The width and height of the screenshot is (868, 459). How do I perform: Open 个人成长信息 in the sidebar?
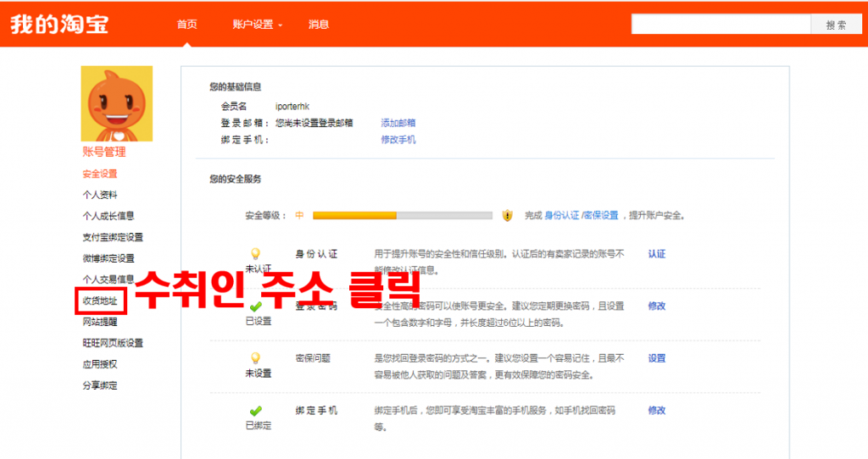pos(108,216)
